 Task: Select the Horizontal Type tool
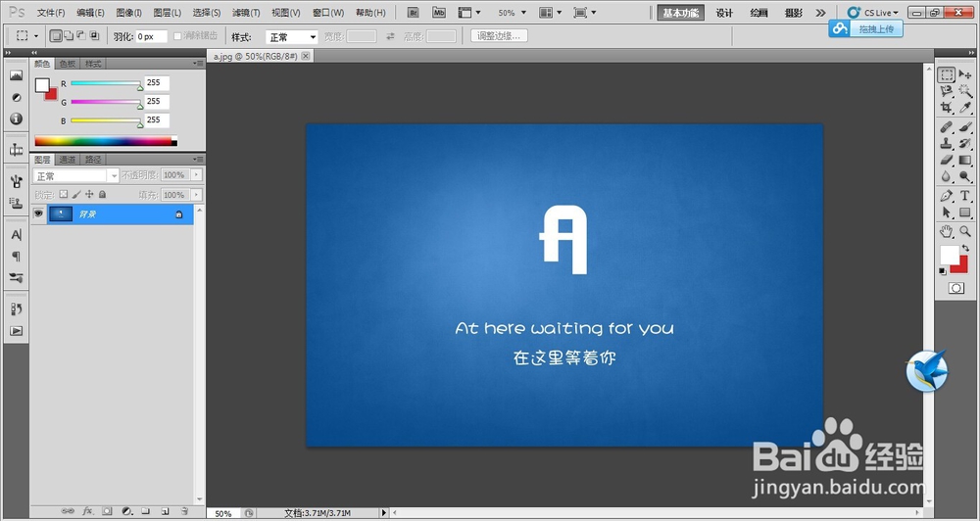pos(965,196)
